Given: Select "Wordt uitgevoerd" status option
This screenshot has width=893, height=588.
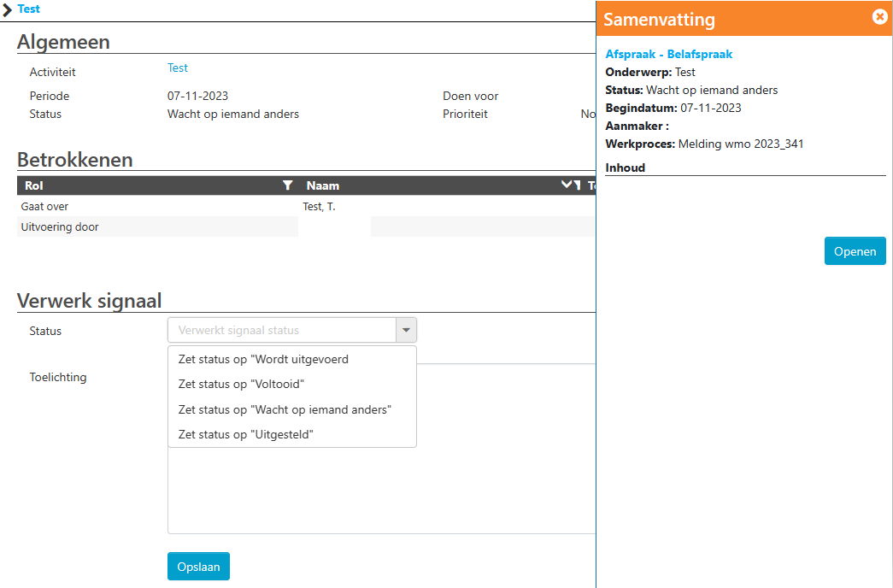Looking at the screenshot, I should [x=263, y=360].
